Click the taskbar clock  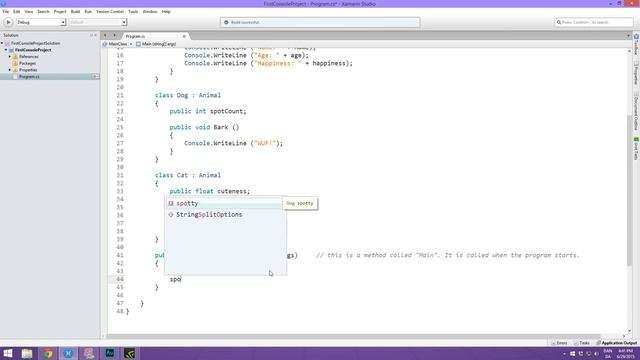625,353
